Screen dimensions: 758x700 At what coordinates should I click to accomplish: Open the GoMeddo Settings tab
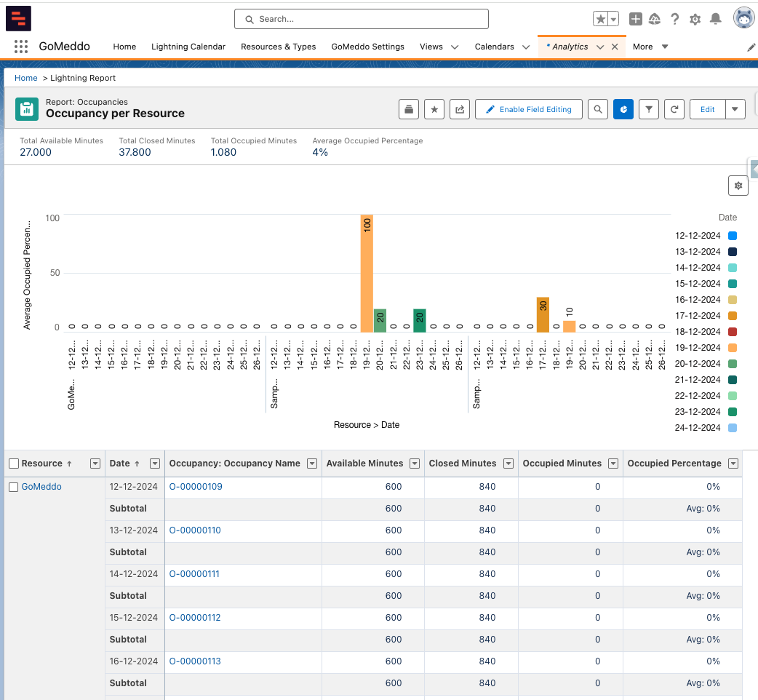[367, 47]
